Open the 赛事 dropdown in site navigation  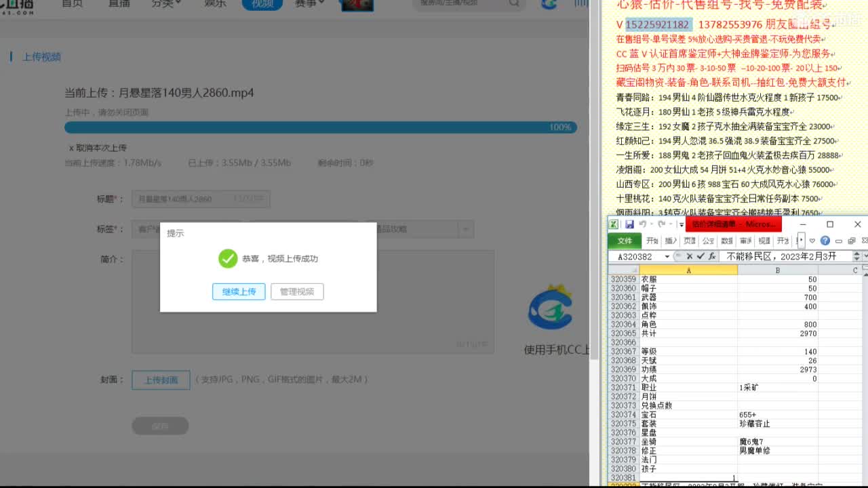309,3
